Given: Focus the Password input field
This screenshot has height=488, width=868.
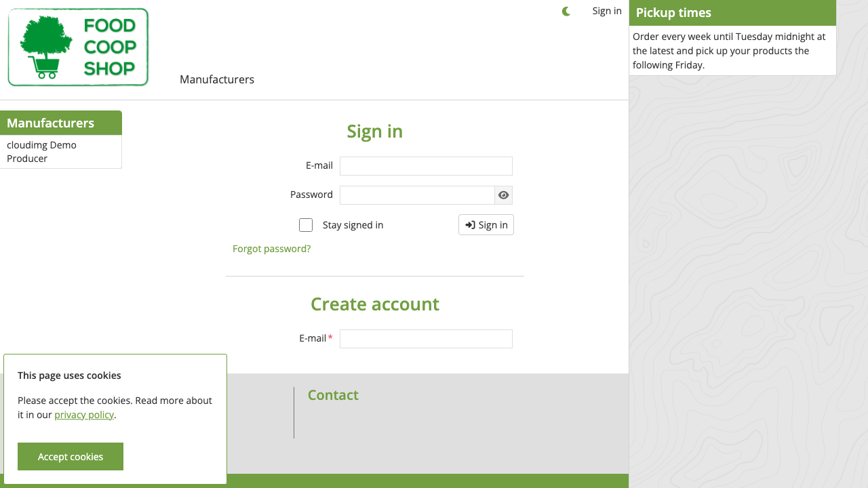Looking at the screenshot, I should tap(417, 195).
